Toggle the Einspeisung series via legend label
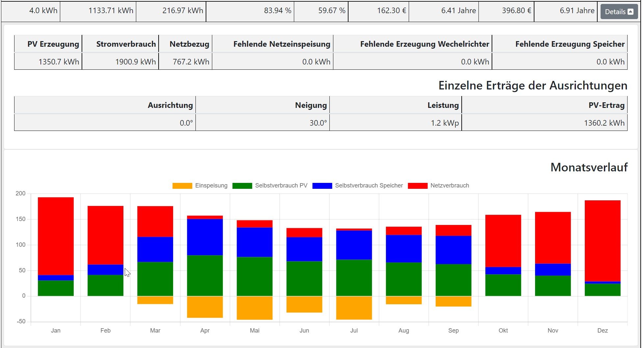644x348 pixels. (211, 186)
